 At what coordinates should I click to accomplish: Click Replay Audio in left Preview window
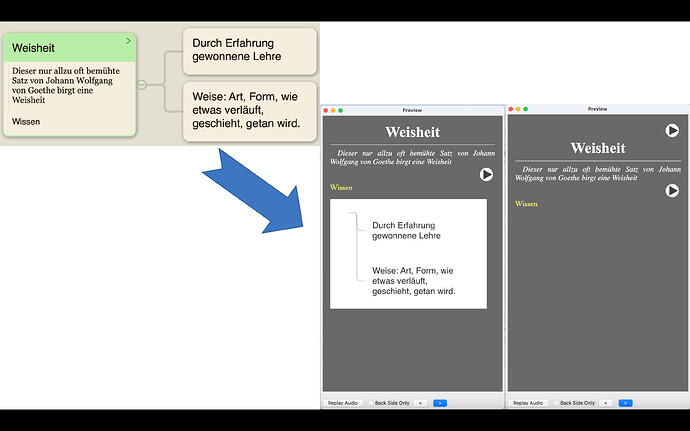[343, 403]
